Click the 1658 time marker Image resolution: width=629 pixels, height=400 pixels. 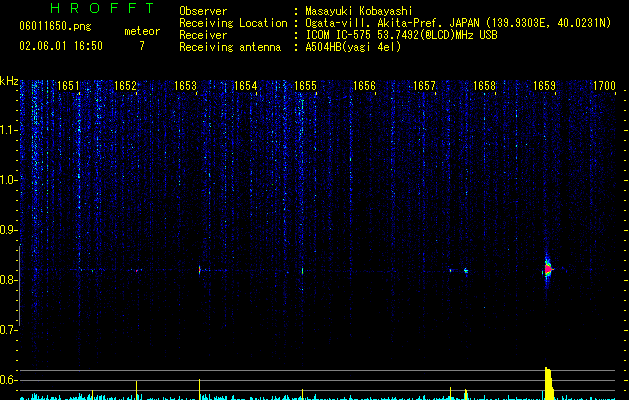485,86
